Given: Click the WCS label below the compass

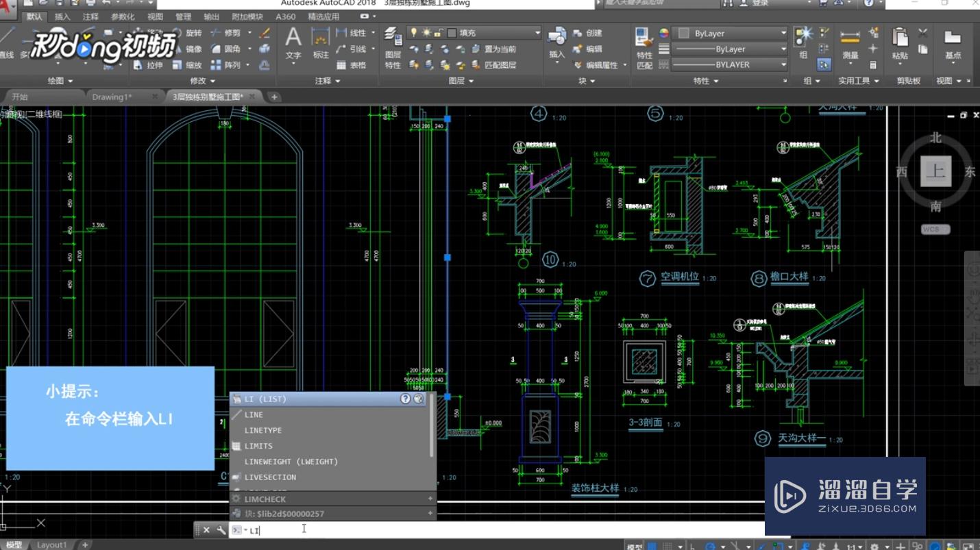Looking at the screenshot, I should coord(935,229).
